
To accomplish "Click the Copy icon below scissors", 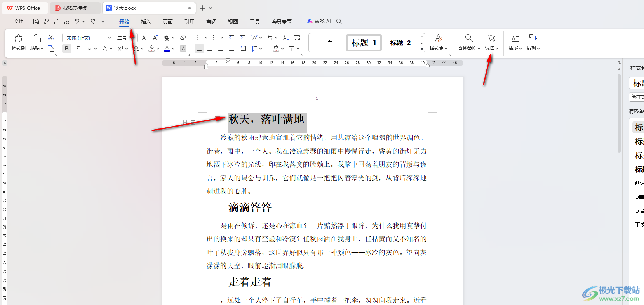I will click(51, 49).
